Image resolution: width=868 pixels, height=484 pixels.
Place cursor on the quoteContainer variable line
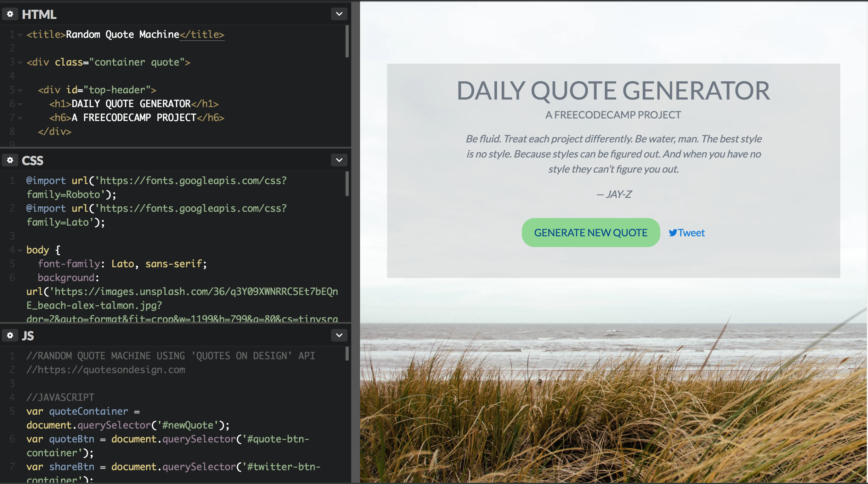click(89, 411)
